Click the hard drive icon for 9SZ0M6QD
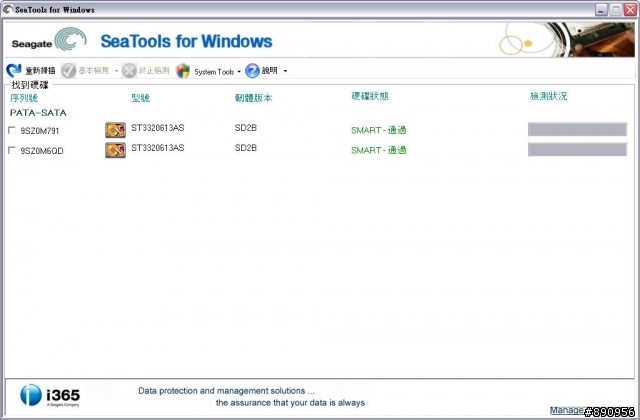The image size is (640, 420). click(116, 150)
